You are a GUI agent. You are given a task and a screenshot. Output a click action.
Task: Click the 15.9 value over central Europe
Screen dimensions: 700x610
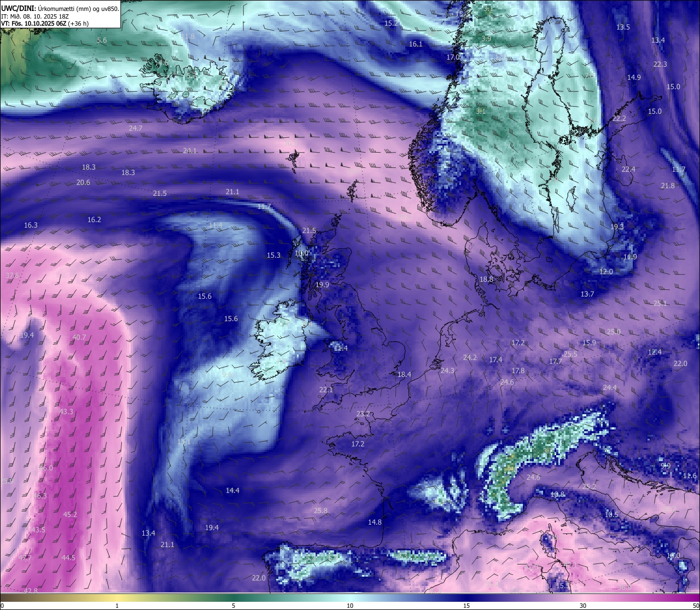[589, 343]
